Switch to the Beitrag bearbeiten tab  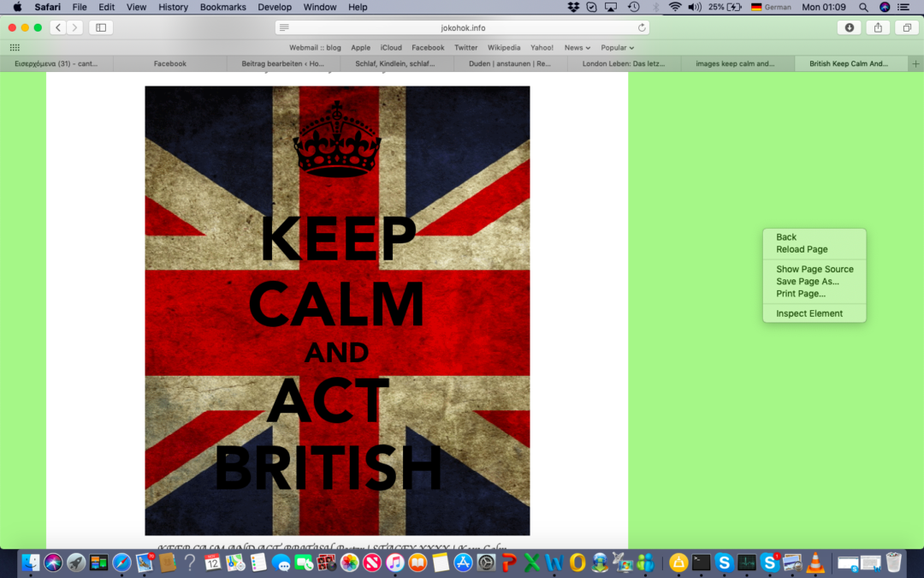(282, 63)
